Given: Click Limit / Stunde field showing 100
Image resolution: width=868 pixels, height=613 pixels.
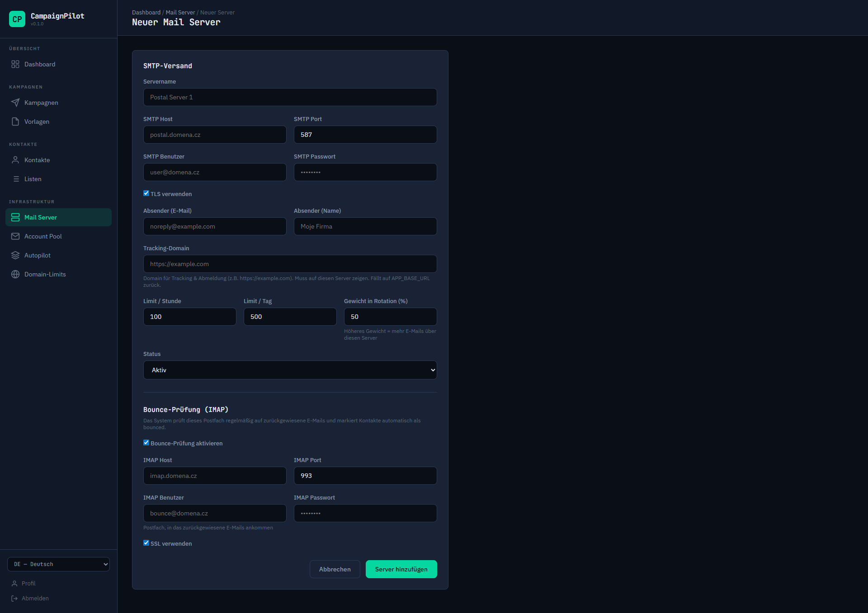Looking at the screenshot, I should [190, 317].
